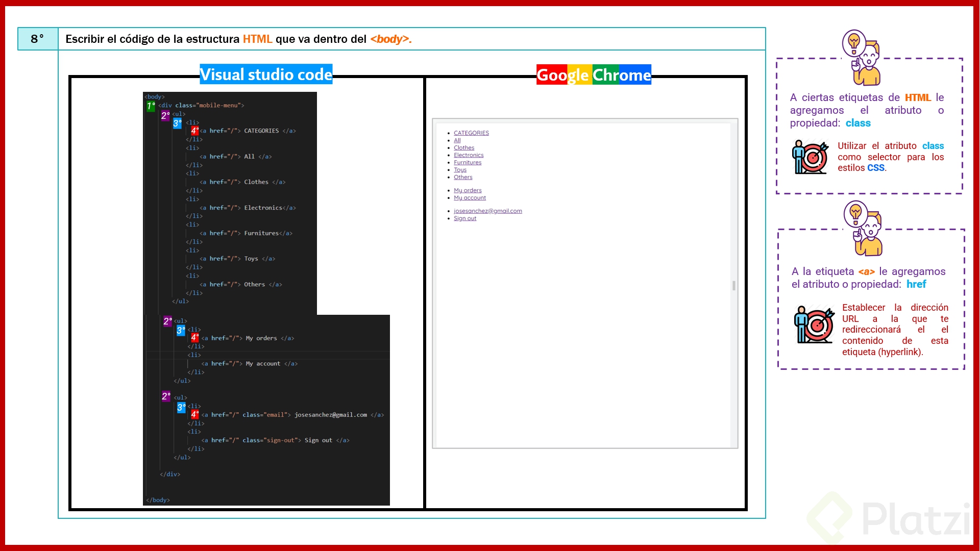
Task: Click the All link
Action: coord(457,140)
